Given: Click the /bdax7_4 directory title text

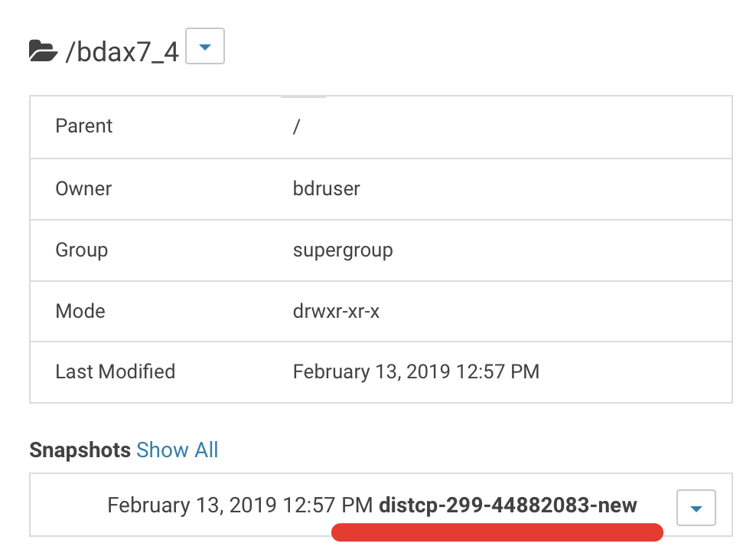Looking at the screenshot, I should (x=122, y=52).
